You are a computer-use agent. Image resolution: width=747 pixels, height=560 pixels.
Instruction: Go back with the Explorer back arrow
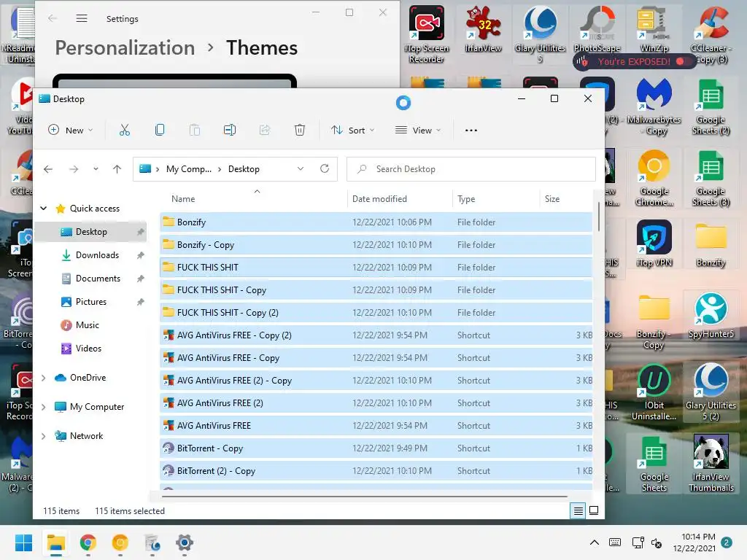pos(48,169)
